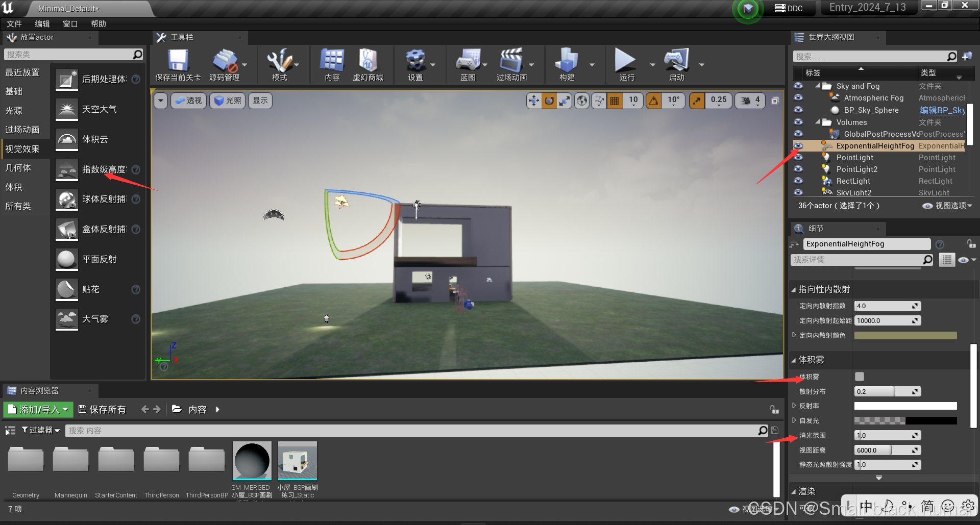Hide the PointLight actor via eye icon
980x525 pixels.
798,158
